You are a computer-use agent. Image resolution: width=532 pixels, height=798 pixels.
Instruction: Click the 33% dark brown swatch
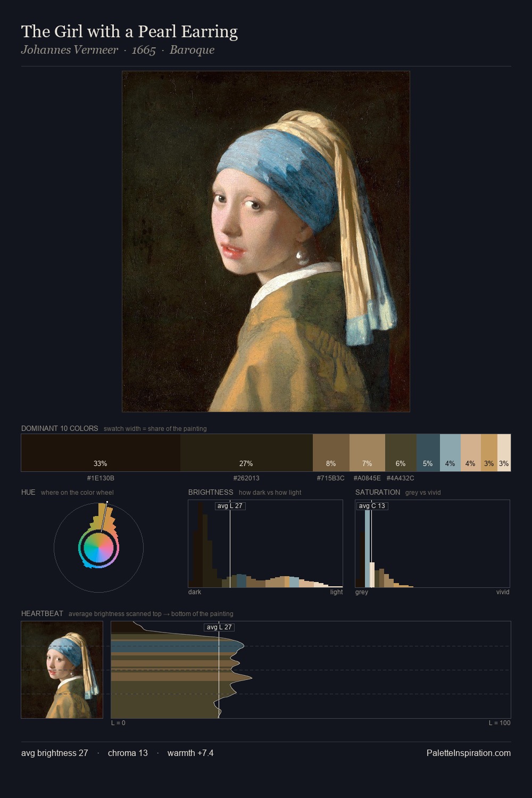pyautogui.click(x=101, y=453)
